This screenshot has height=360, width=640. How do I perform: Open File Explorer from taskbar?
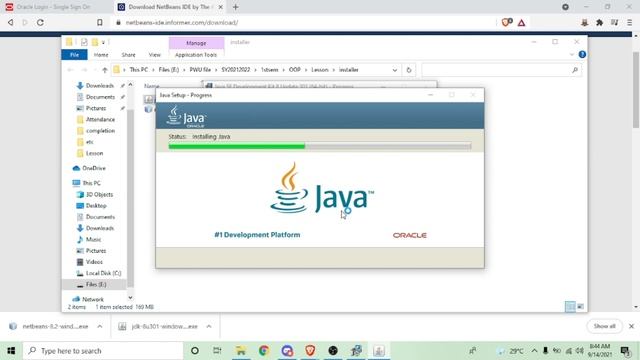point(241,351)
